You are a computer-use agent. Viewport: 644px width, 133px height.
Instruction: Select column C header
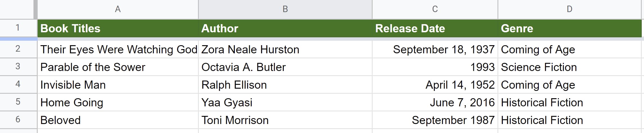435,9
